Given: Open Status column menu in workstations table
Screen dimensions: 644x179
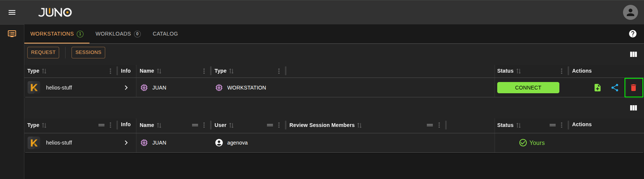Looking at the screenshot, I should (561, 71).
